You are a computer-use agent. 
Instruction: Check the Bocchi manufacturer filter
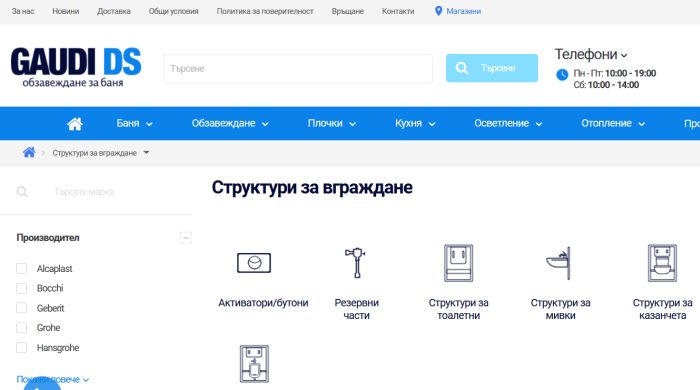[x=21, y=288]
